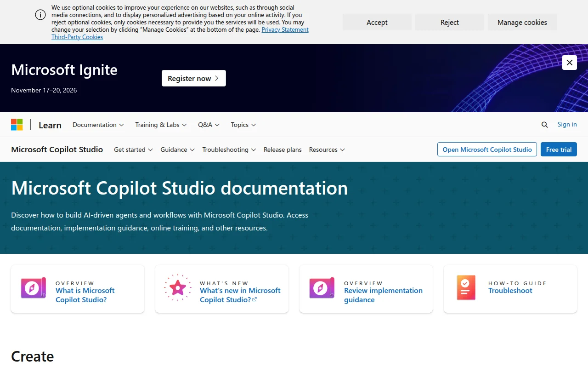Open the Third-Party Cookies link
This screenshot has width=588, height=368.
coord(77,37)
